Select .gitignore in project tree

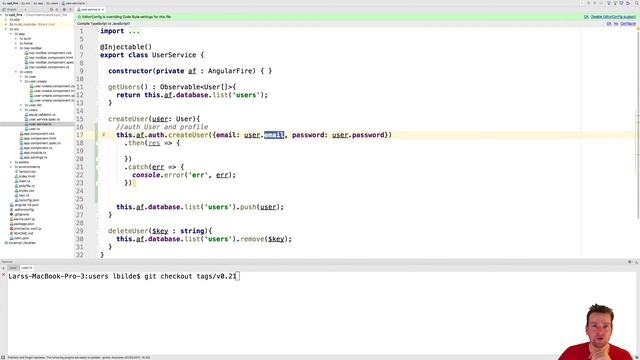(20, 214)
